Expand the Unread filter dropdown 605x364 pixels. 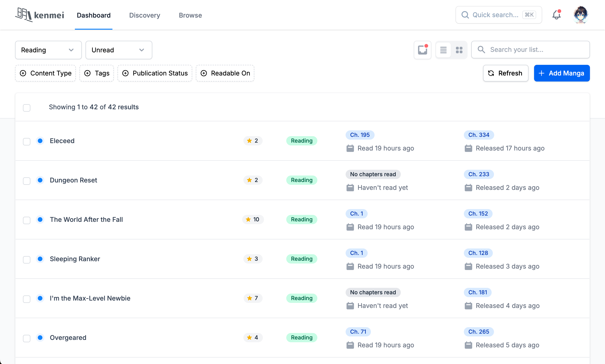(119, 50)
